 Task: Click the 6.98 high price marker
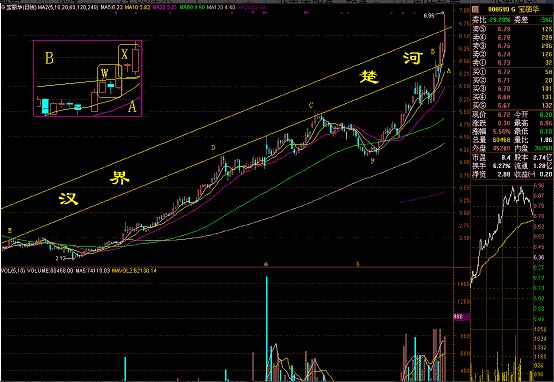(428, 16)
